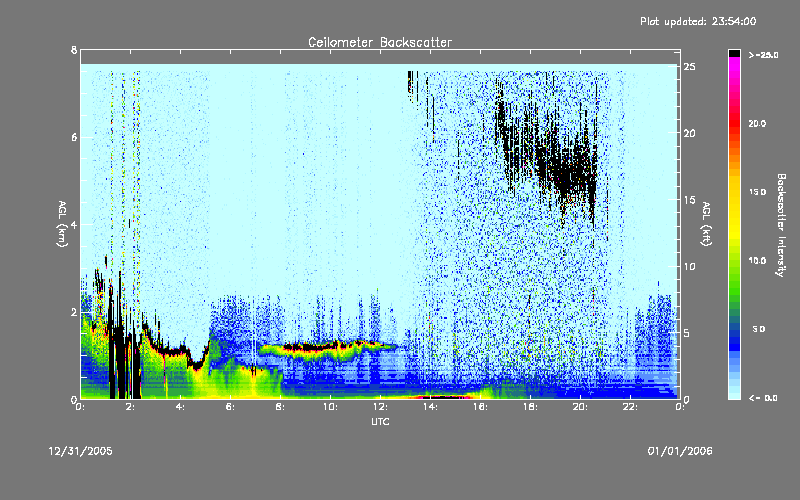Click the '6:' hour tick label
Image resolution: width=800 pixels, height=500 pixels.
(231, 407)
